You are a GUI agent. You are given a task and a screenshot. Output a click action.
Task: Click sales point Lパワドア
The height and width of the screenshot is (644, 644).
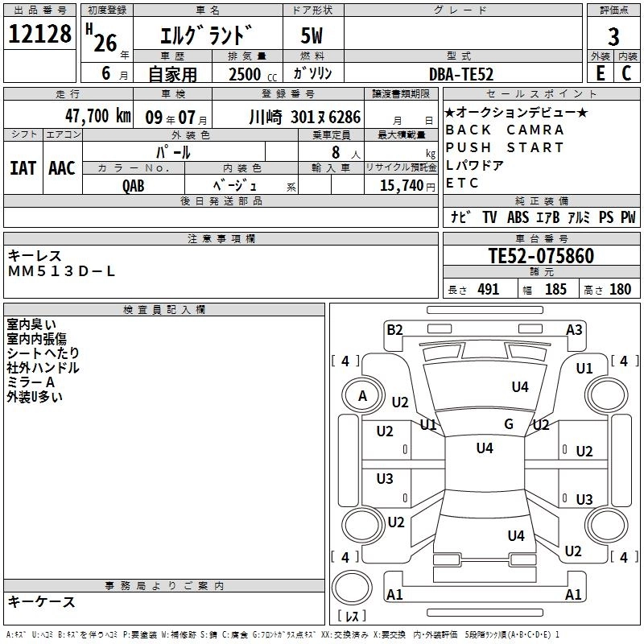coord(474,165)
